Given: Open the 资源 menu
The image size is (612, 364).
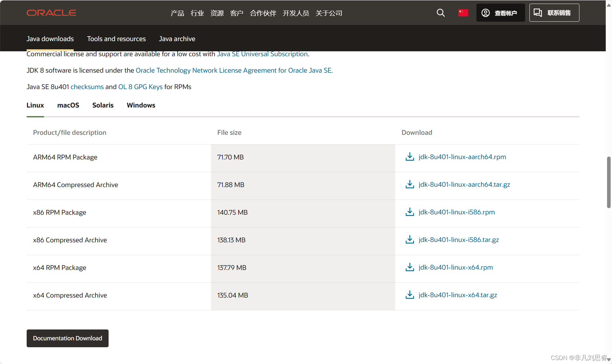Looking at the screenshot, I should click(x=217, y=13).
